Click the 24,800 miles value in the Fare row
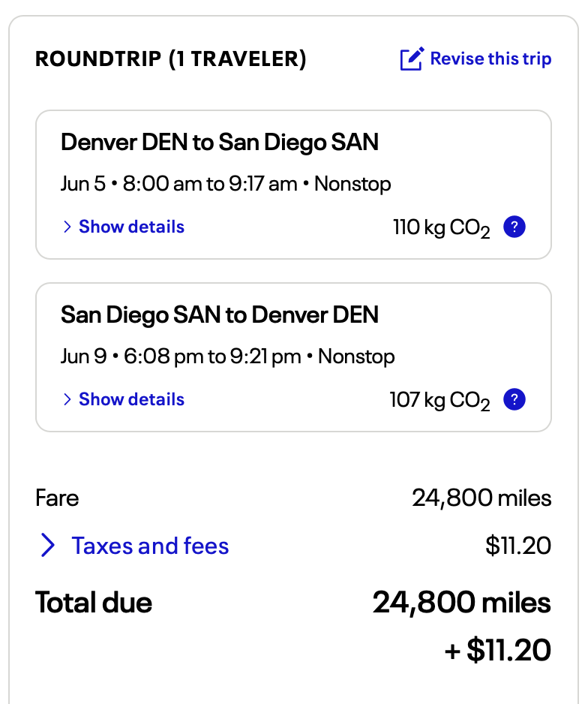 pyautogui.click(x=481, y=498)
